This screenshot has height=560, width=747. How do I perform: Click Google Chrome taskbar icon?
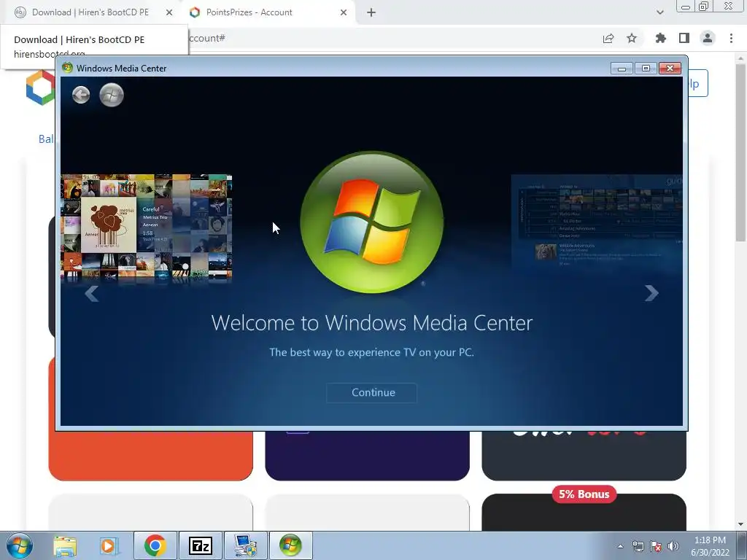(x=155, y=545)
